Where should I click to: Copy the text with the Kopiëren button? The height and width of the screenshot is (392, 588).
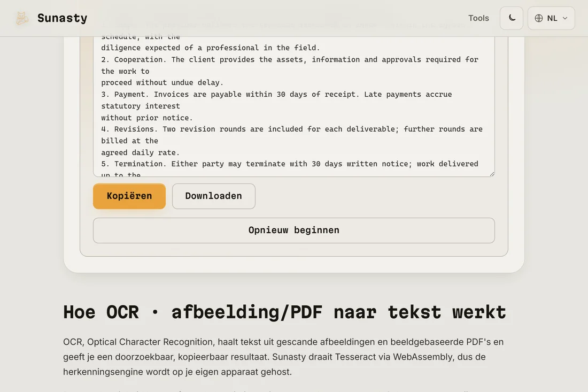(129, 196)
